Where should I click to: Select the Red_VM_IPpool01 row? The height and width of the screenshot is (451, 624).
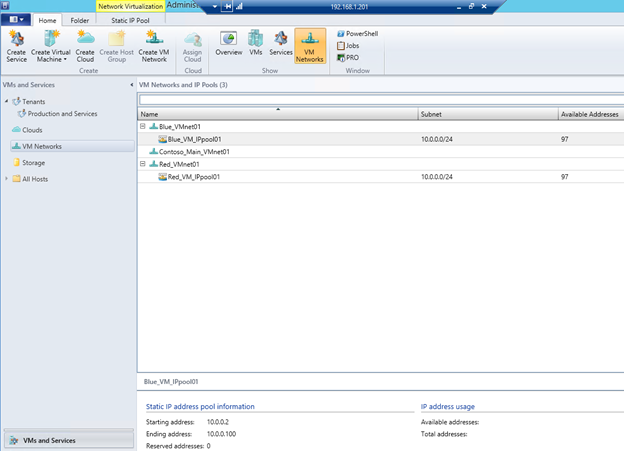[x=380, y=177]
